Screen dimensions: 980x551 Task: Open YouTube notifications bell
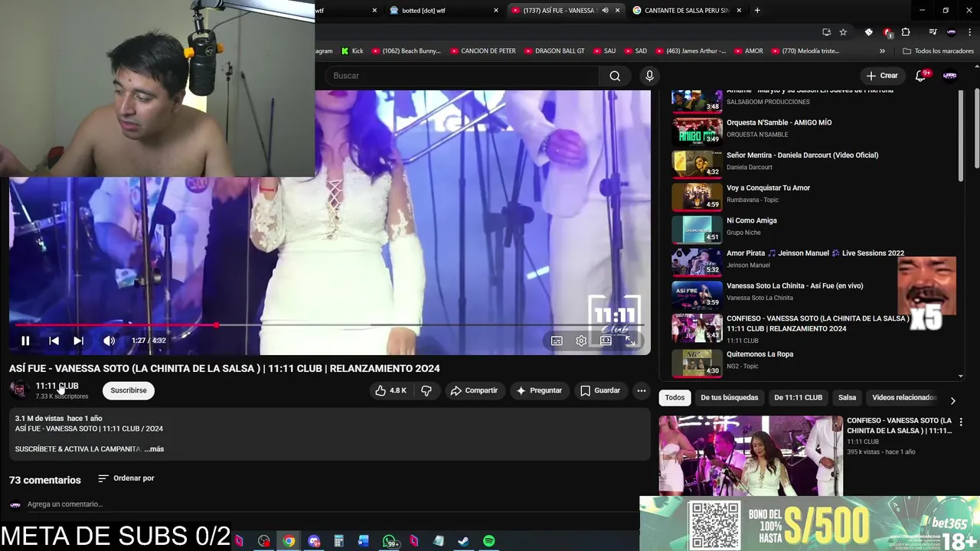[922, 76]
